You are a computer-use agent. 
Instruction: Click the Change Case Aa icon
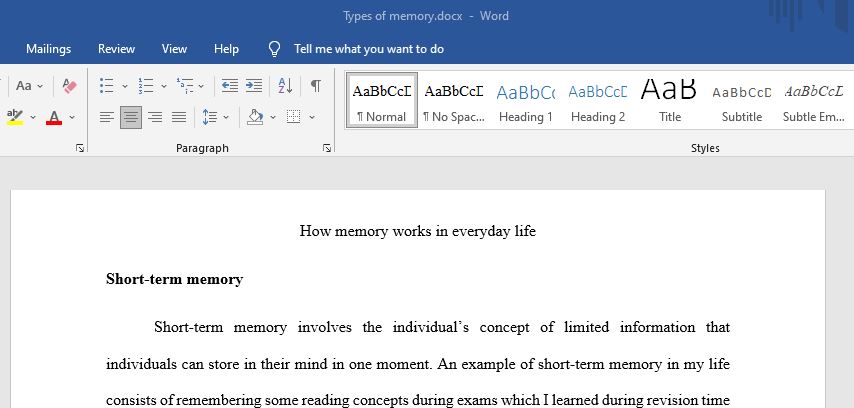pos(23,86)
